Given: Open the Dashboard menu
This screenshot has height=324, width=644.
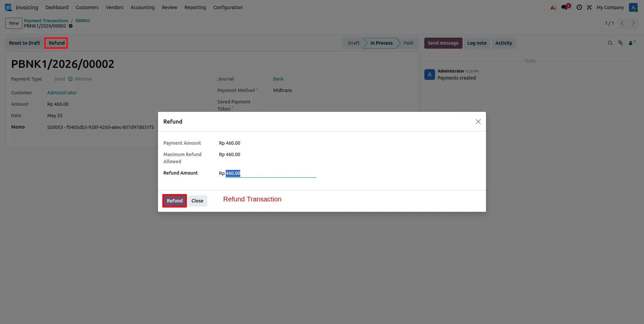Looking at the screenshot, I should (x=57, y=7).
